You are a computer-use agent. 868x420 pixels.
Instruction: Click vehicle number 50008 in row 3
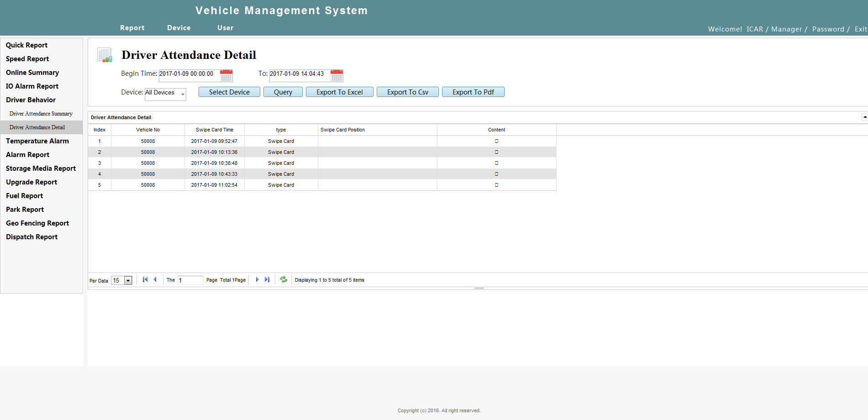(x=148, y=163)
